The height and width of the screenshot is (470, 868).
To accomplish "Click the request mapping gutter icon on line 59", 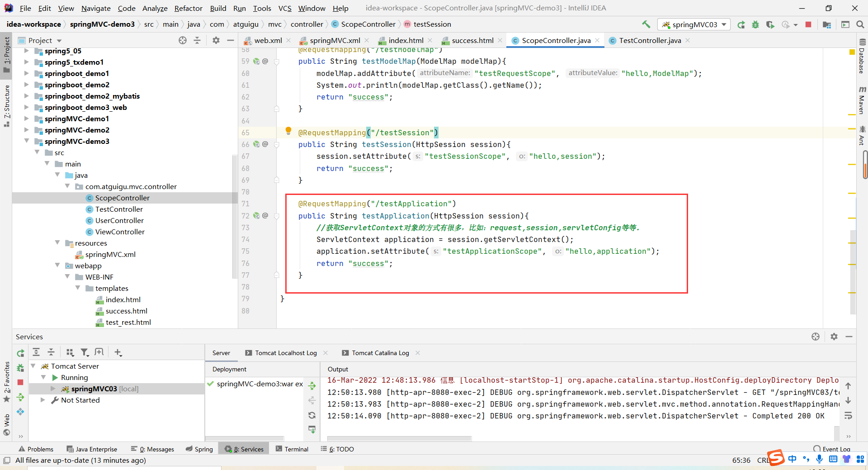I will pyautogui.click(x=256, y=61).
